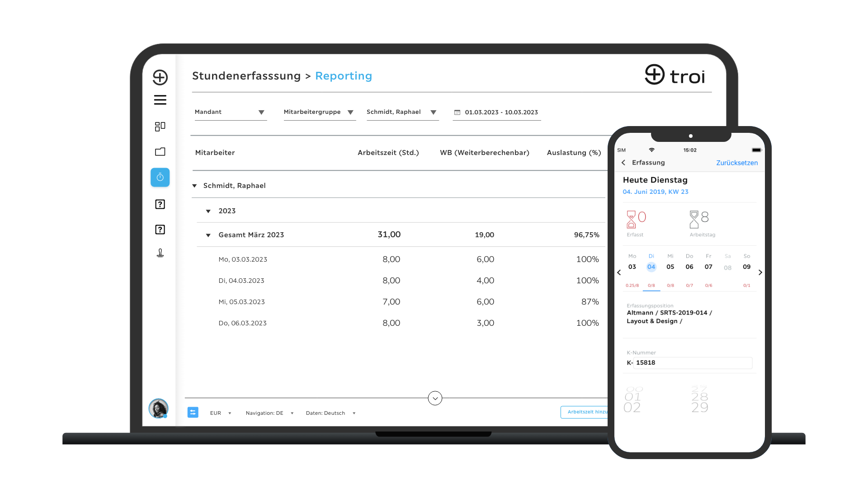
Task: Click the second question mark icon in sidebar
Action: point(160,229)
